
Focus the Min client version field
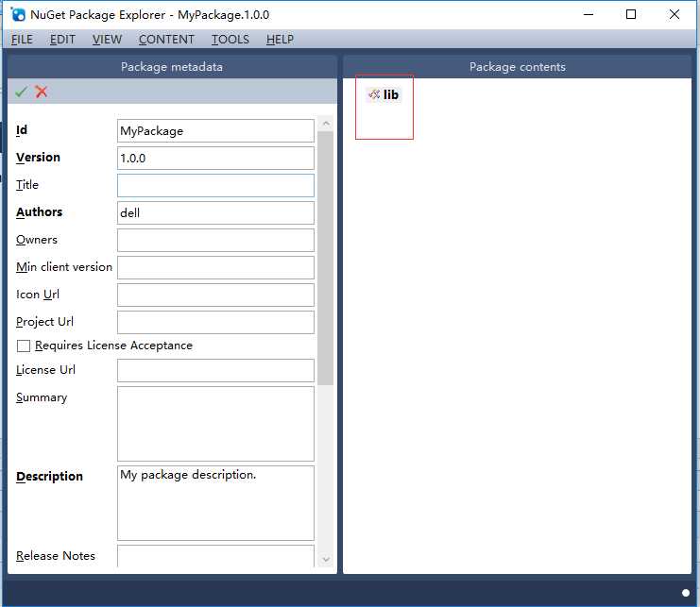(215, 267)
